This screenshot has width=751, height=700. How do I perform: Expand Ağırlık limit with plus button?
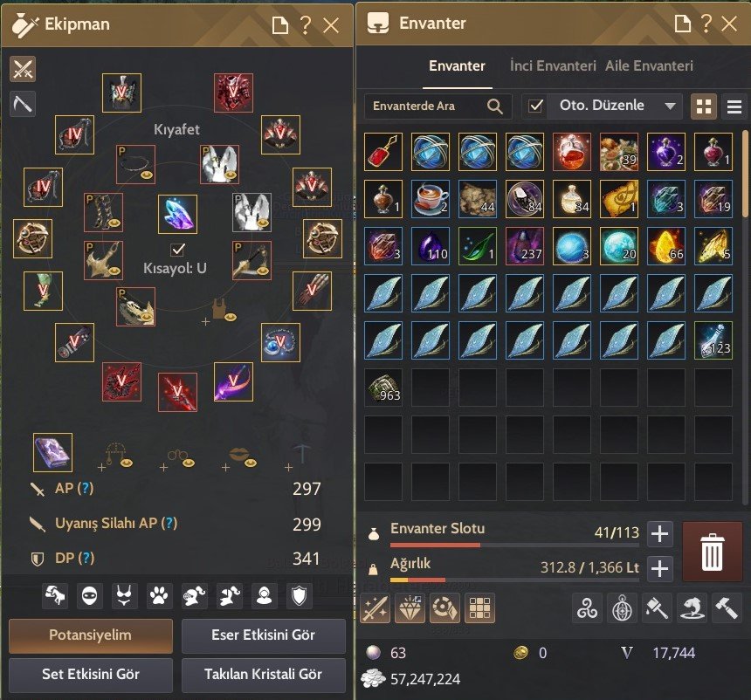660,569
